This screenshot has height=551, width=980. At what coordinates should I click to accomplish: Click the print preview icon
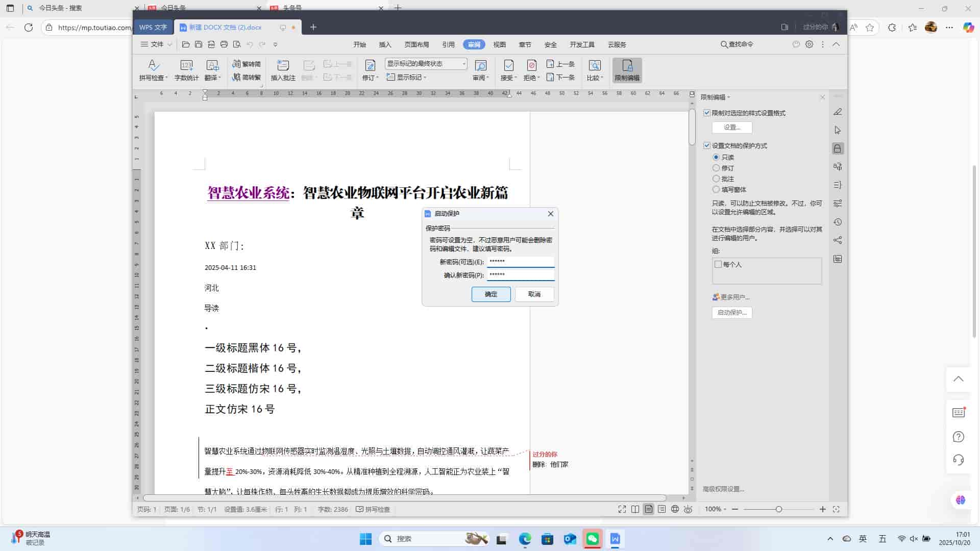tap(236, 44)
